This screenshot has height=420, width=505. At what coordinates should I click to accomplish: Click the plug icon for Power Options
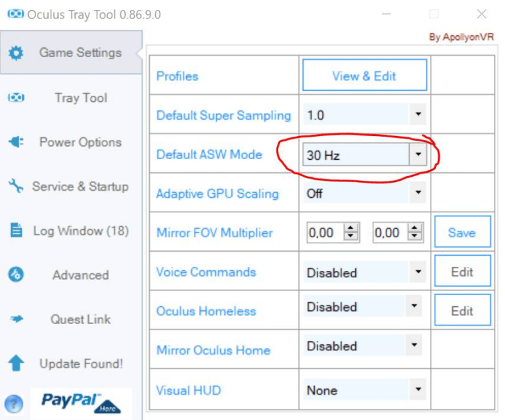(16, 143)
